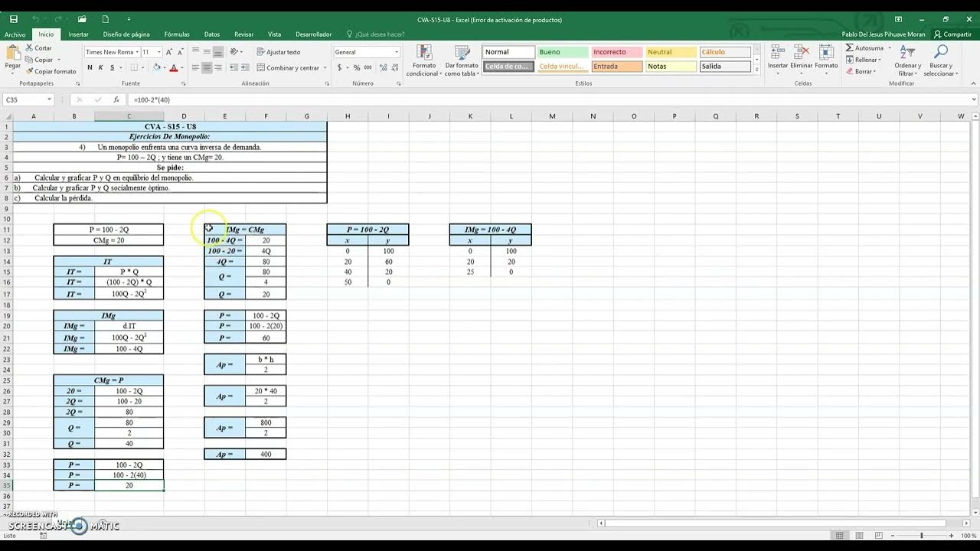Viewport: 980px width, 551px height.
Task: Toggle middle vertical alignment
Action: (x=207, y=52)
